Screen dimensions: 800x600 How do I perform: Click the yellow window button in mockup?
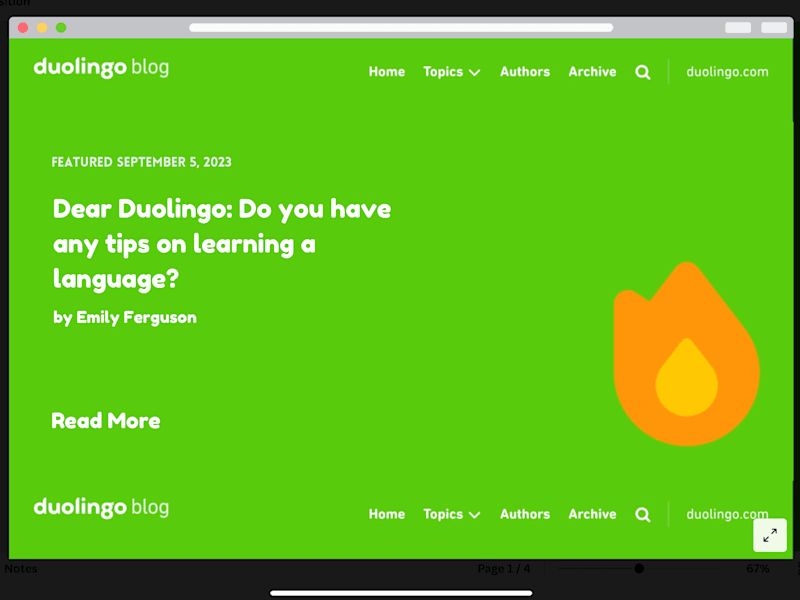coord(42,28)
